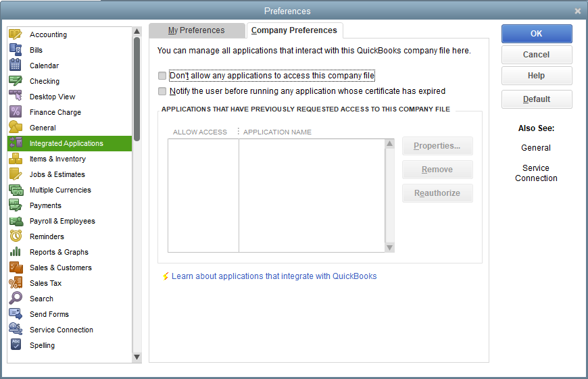Select the Company Preferences tab
This screenshot has width=588, height=379.
point(294,30)
